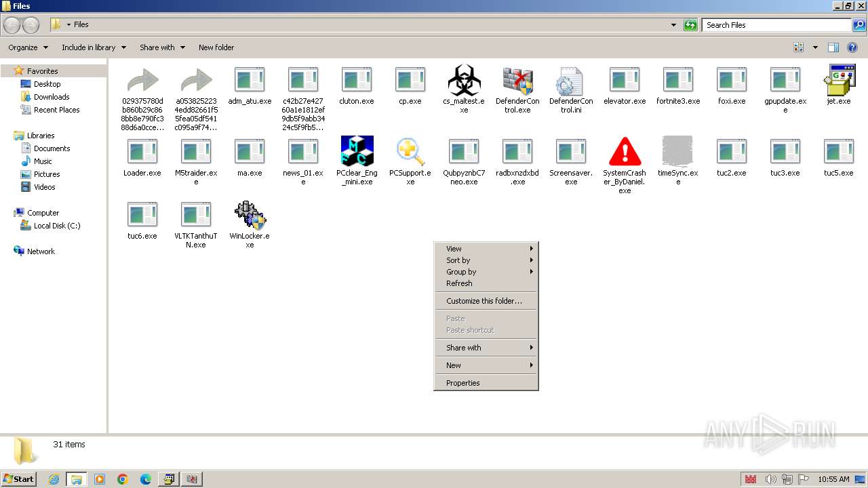The width and height of the screenshot is (868, 488).
Task: Open Microsoft Edge from taskbar
Action: point(146,479)
